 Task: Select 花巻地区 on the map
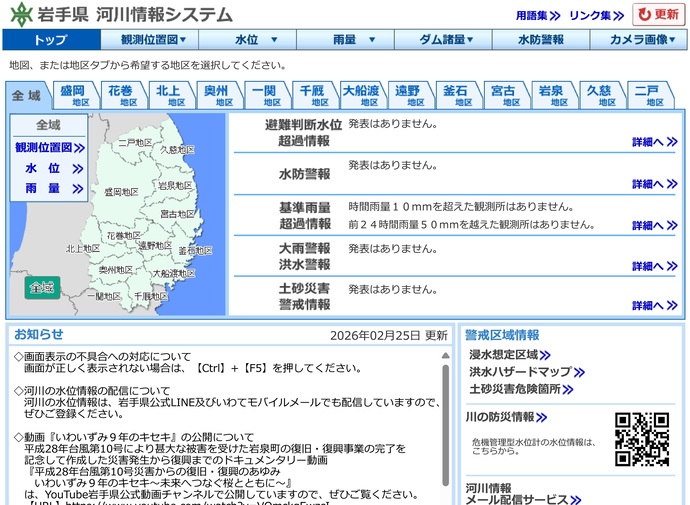click(x=124, y=236)
